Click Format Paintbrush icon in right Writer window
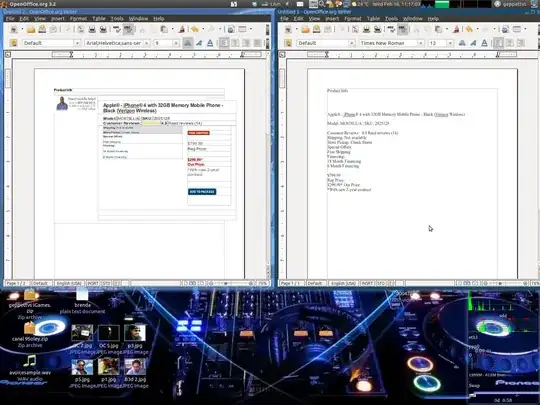This screenshot has width=540, height=405. coord(456,29)
